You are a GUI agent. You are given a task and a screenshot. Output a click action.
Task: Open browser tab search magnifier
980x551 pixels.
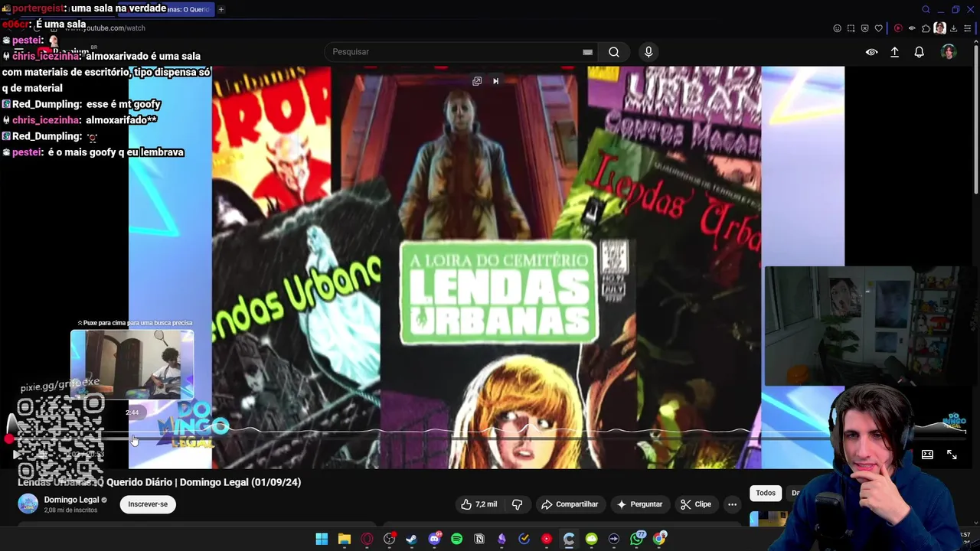coord(926,9)
